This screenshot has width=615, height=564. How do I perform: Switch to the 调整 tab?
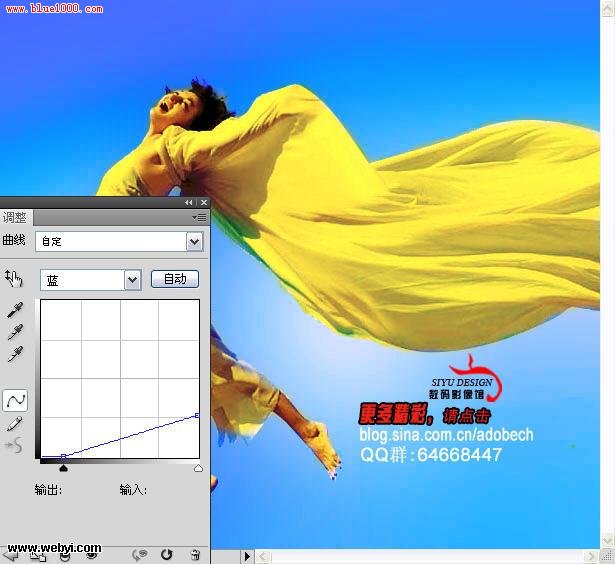(x=15, y=217)
